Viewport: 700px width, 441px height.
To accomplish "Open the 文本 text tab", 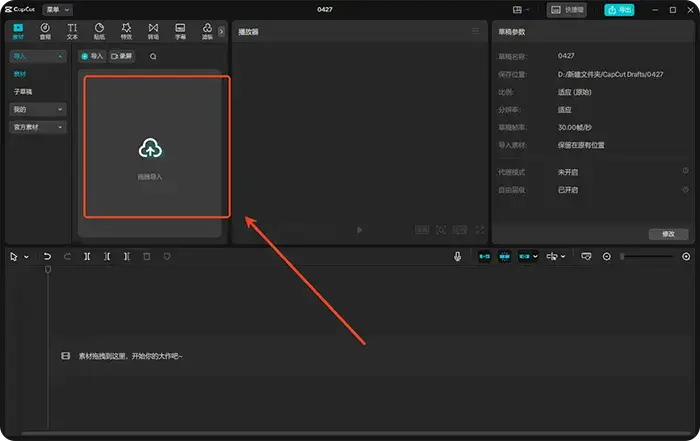I will [72, 31].
